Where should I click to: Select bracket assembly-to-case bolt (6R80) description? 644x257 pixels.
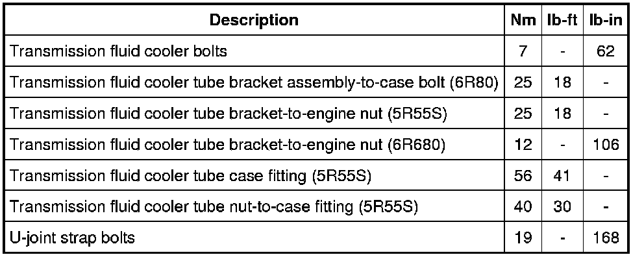click(x=254, y=82)
